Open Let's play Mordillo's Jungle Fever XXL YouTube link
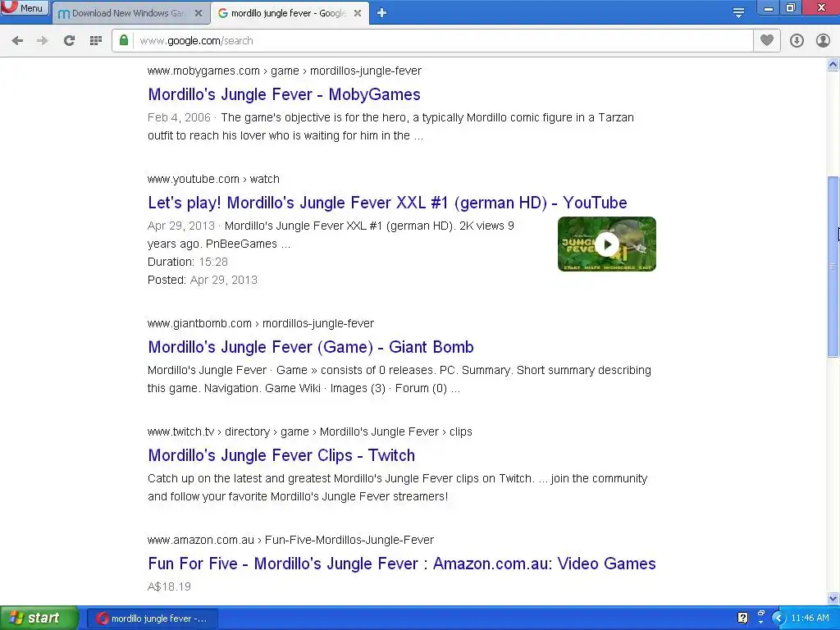 tap(387, 203)
